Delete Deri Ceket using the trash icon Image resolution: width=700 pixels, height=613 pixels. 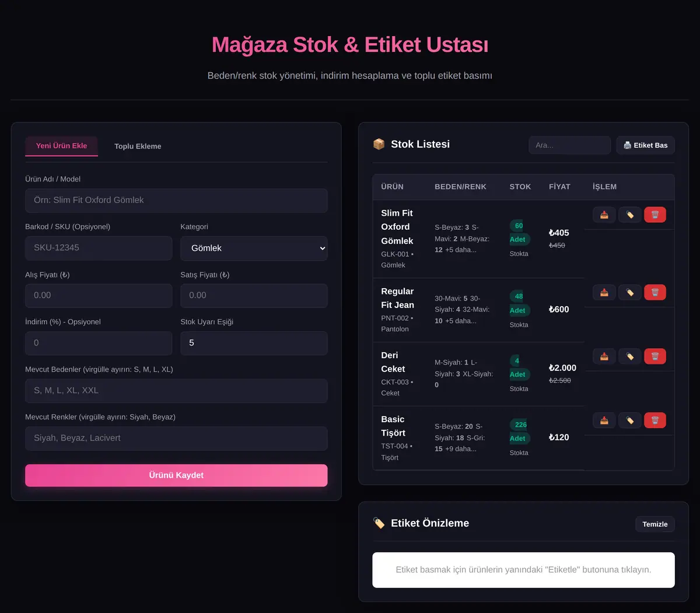click(x=655, y=356)
